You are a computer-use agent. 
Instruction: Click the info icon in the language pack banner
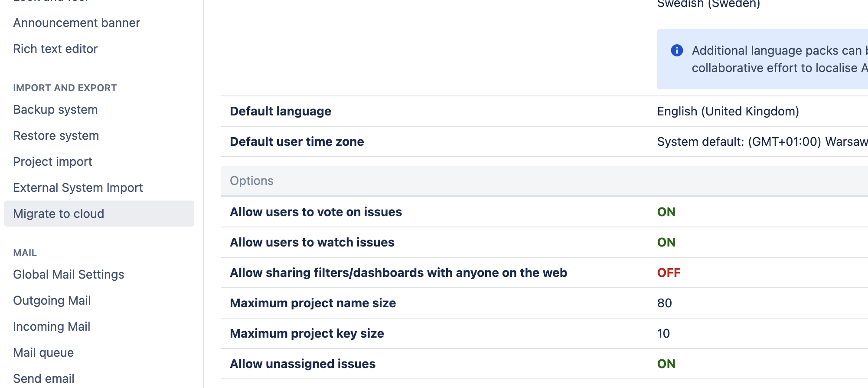click(x=678, y=51)
